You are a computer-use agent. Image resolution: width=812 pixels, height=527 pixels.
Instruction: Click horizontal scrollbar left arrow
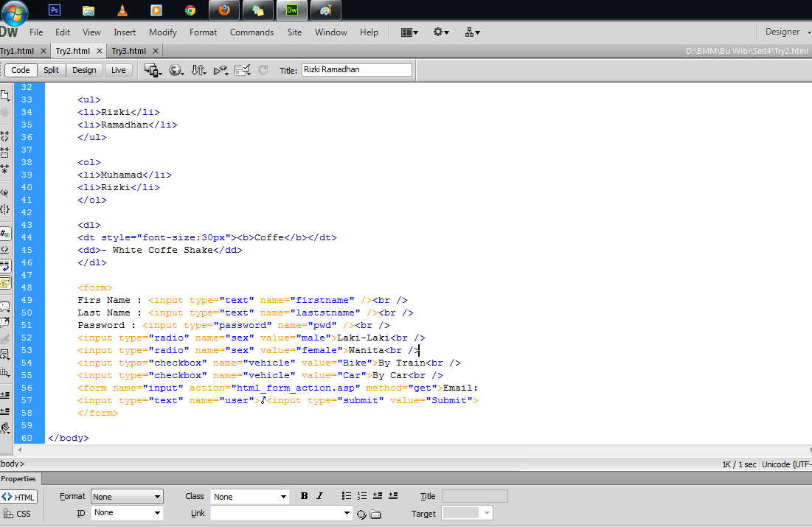coord(20,450)
